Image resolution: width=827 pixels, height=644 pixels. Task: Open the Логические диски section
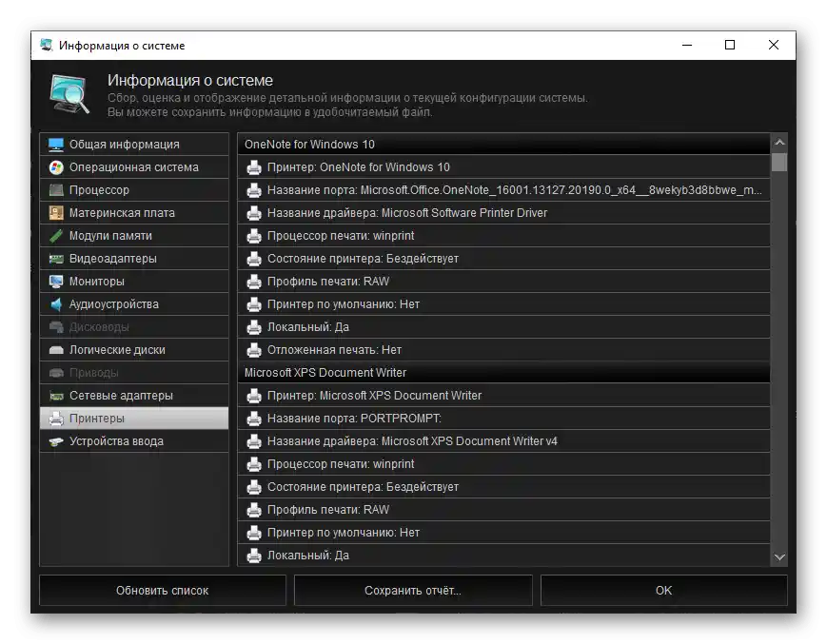134,350
